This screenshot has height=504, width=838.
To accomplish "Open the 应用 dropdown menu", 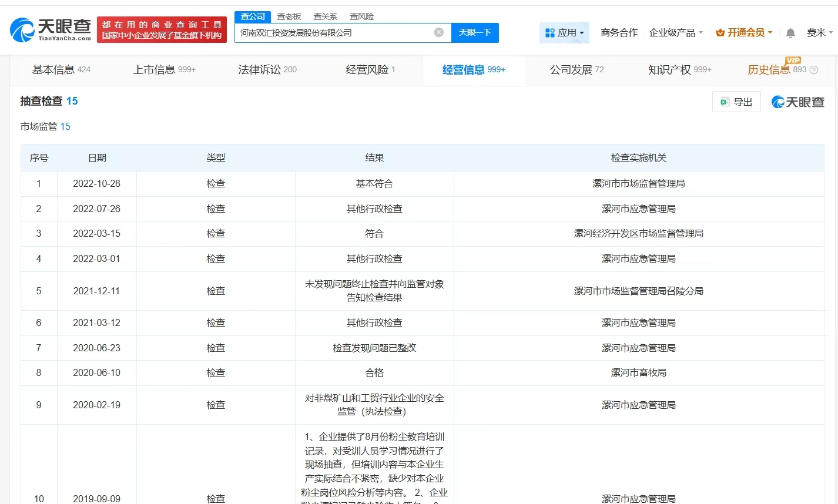I will (x=565, y=33).
